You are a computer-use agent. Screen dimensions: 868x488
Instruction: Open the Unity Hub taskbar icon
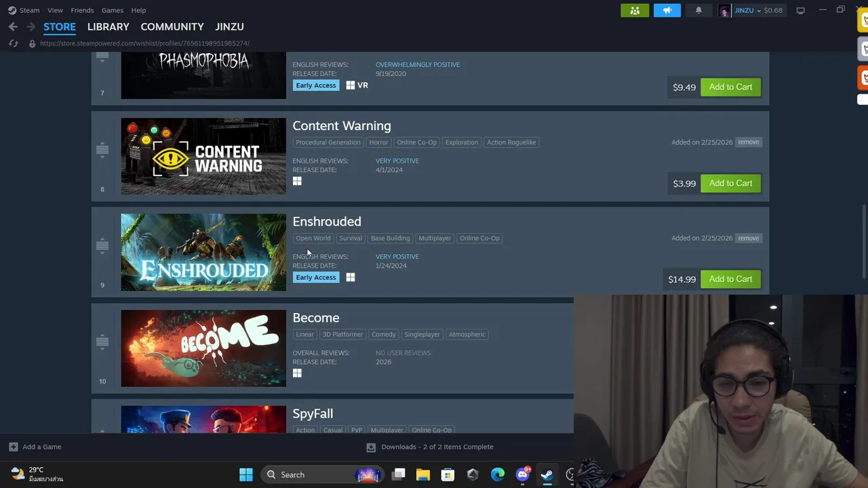click(x=473, y=474)
